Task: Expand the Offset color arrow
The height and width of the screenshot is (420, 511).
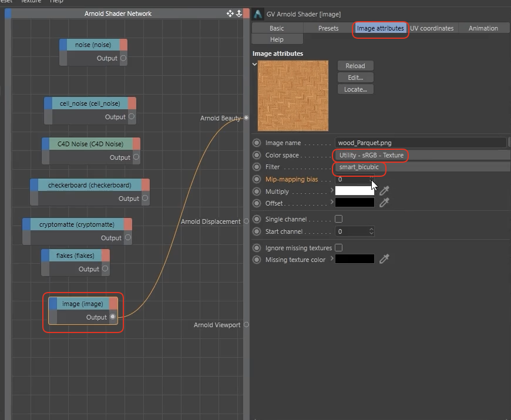Action: tap(332, 202)
